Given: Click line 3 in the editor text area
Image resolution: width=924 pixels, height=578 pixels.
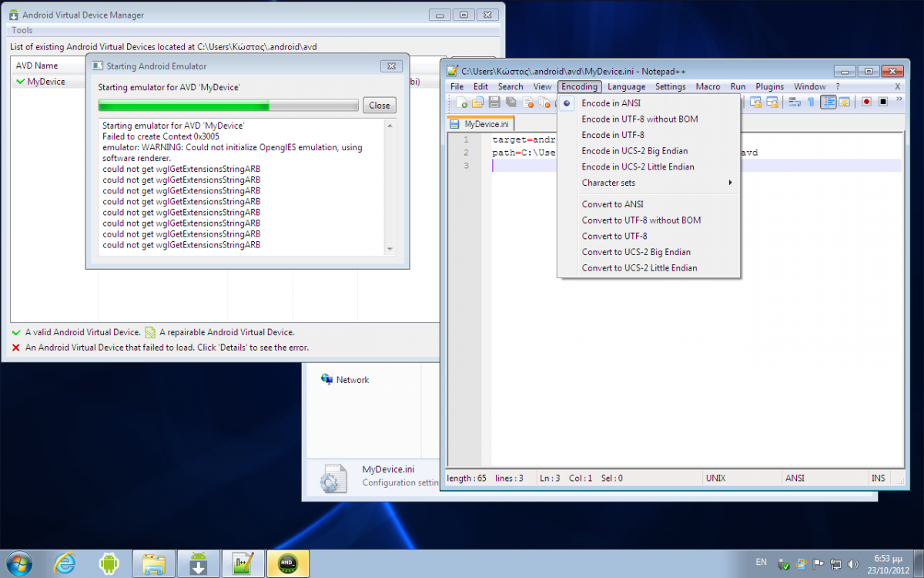Looking at the screenshot, I should (x=697, y=166).
